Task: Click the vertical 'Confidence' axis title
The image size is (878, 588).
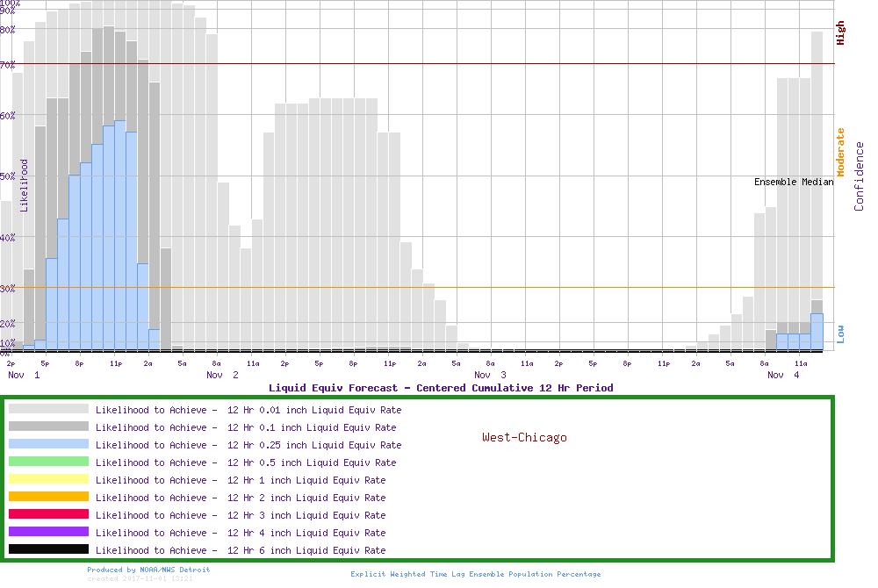Action: pos(859,176)
